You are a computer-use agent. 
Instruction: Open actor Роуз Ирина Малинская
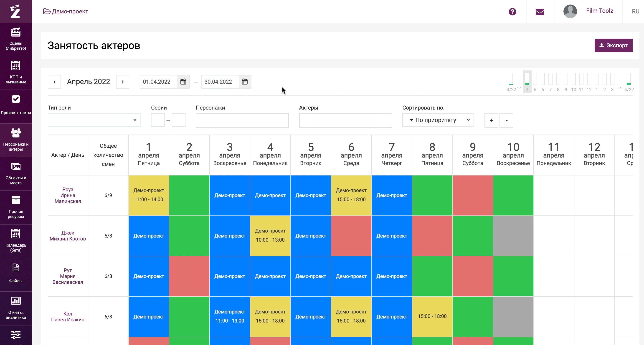point(68,195)
